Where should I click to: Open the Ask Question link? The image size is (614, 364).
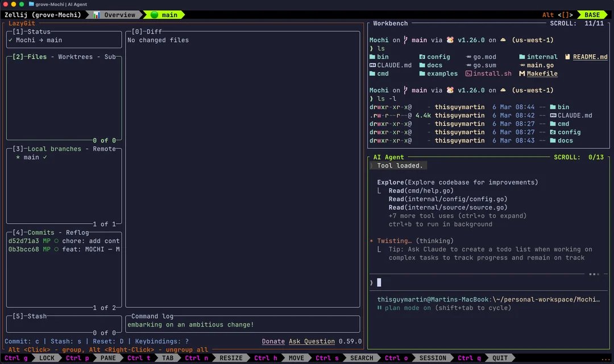coord(312,341)
